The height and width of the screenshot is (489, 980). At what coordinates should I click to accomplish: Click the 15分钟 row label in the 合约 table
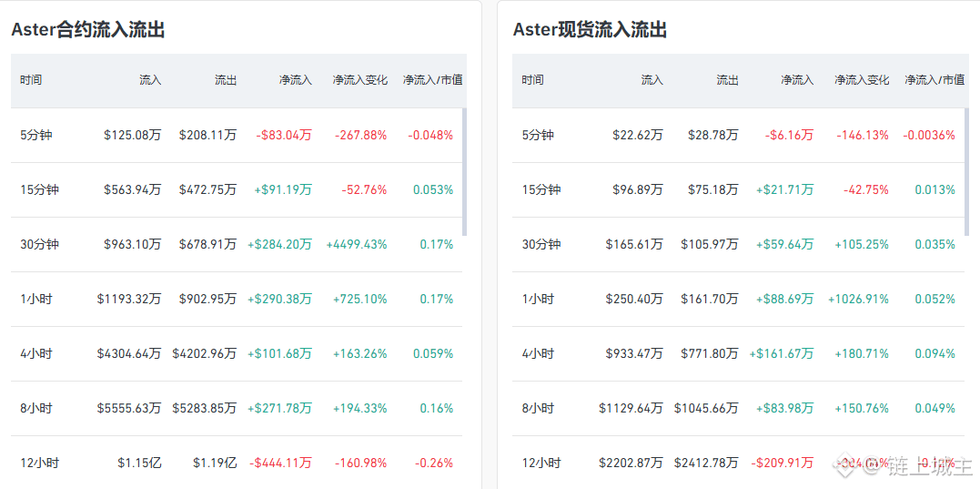[39, 189]
